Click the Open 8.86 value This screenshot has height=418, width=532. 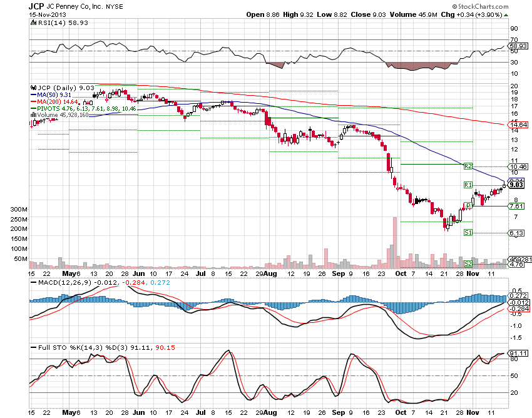[x=263, y=14]
